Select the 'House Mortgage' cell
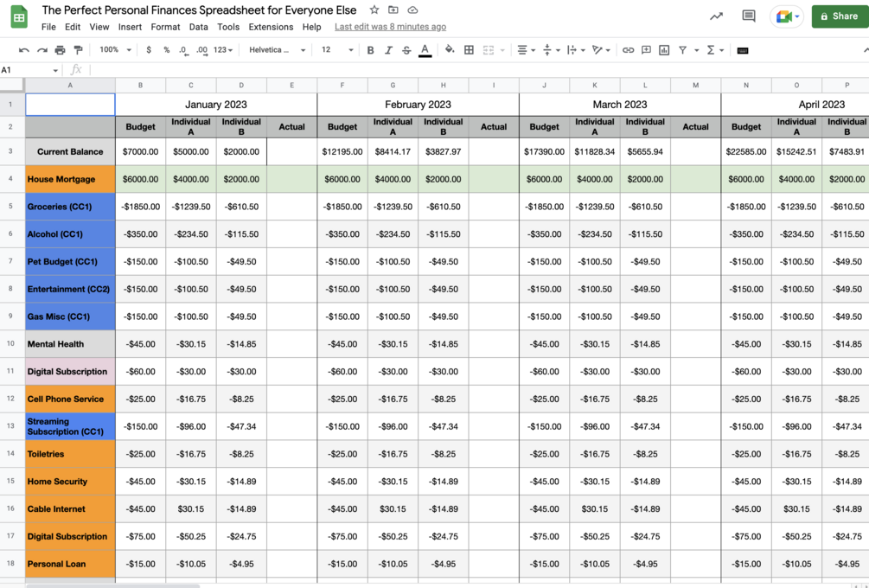Viewport: 869px width, 588px height. click(x=70, y=179)
